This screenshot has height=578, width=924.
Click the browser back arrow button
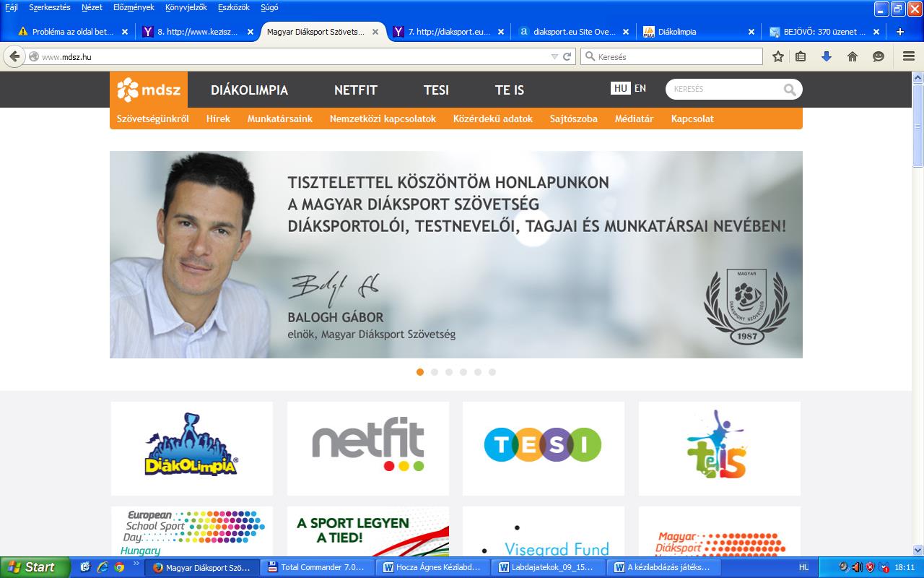(14, 56)
